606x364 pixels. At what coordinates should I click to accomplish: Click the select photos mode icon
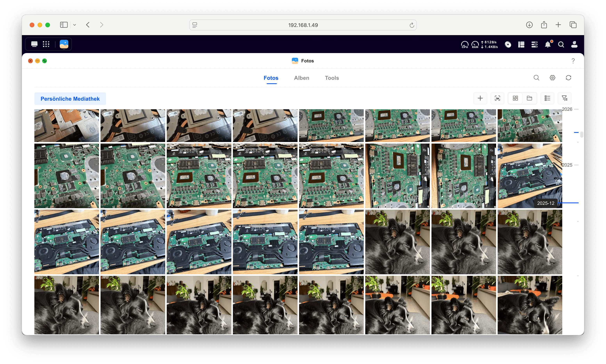click(497, 98)
